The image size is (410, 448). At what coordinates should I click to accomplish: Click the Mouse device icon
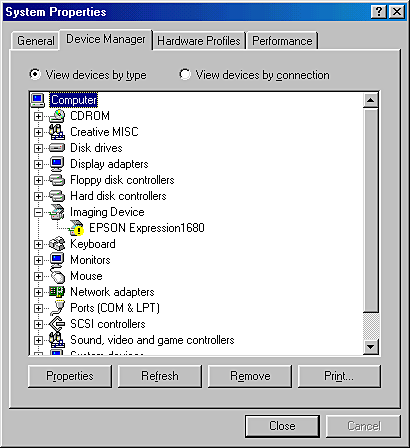tap(57, 276)
